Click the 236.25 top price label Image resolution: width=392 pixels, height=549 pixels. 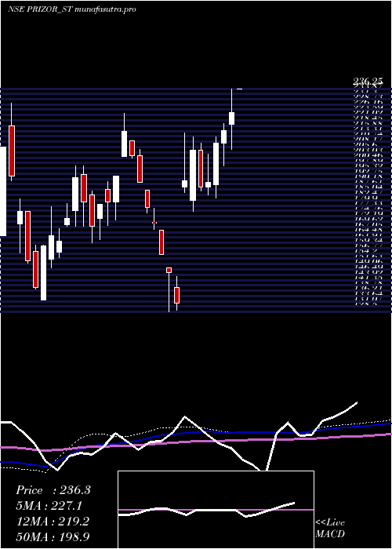(368, 82)
